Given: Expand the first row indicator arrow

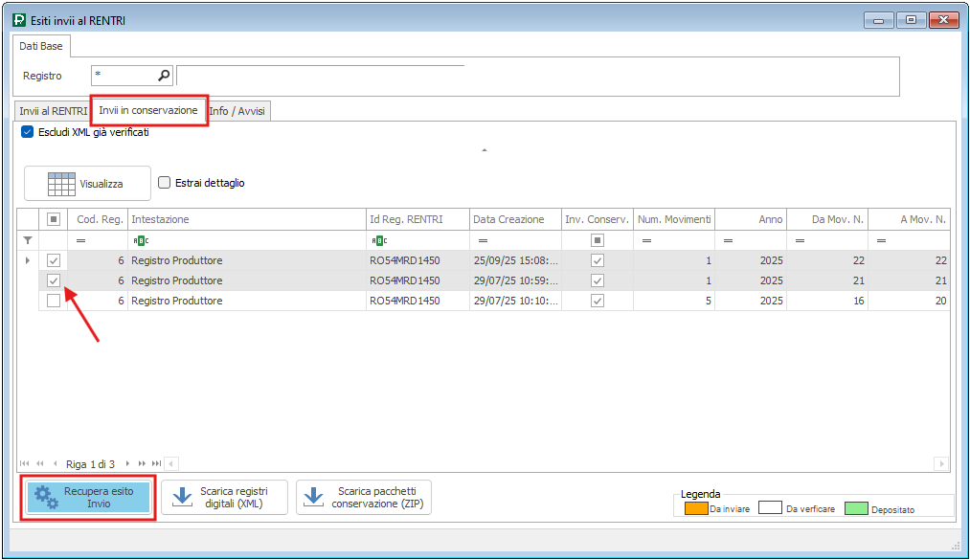Looking at the screenshot, I should click(27, 260).
